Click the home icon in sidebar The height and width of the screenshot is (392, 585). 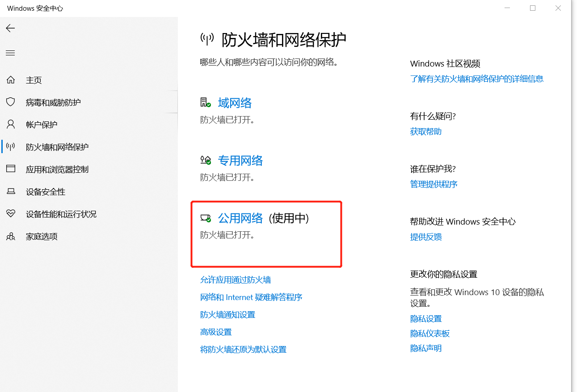11,80
